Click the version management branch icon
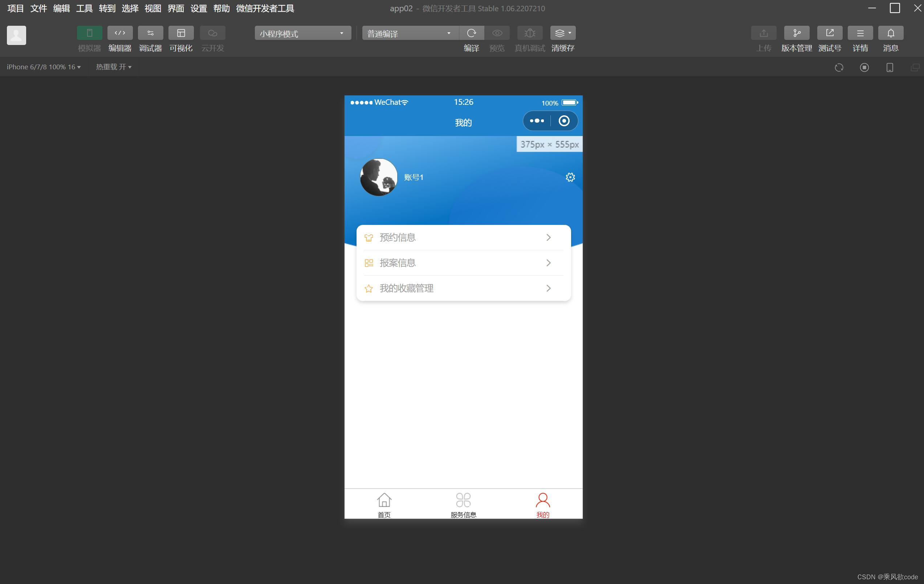Viewport: 924px width, 584px height. [796, 33]
